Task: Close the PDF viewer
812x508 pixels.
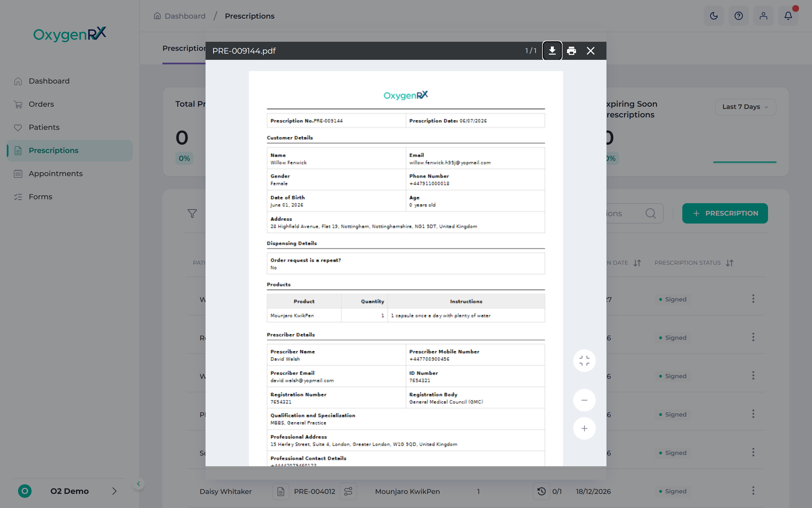Action: [591, 51]
